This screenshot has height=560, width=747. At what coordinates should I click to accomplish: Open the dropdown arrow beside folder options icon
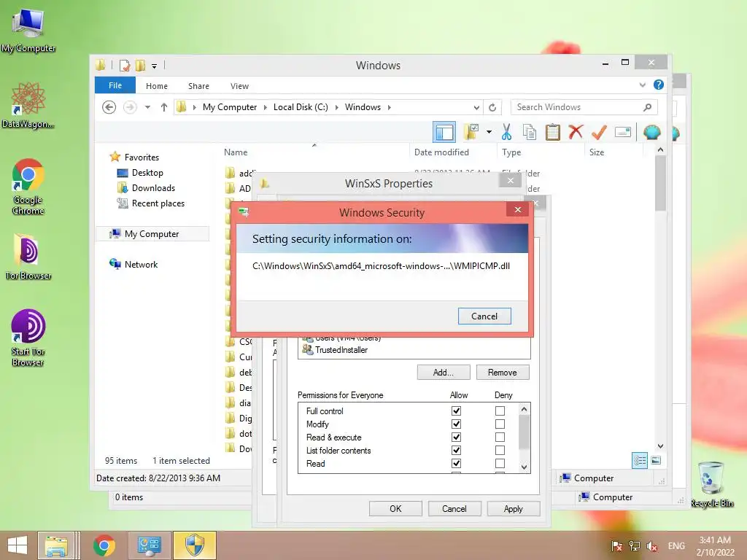click(489, 132)
